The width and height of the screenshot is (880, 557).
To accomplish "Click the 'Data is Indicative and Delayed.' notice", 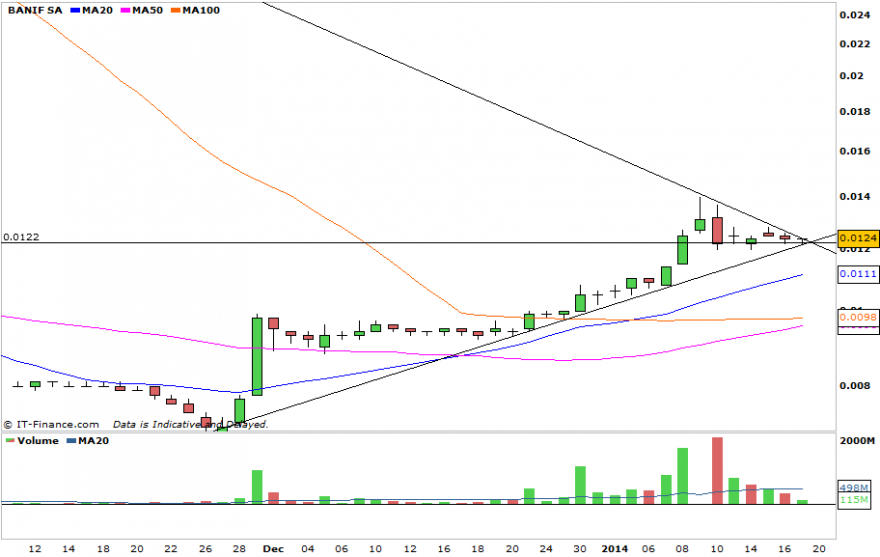I will click(190, 424).
